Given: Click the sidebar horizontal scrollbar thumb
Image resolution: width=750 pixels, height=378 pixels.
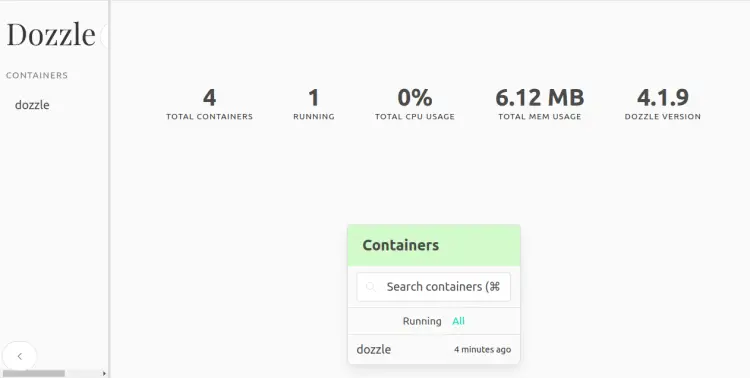Looking at the screenshot, I should 33,373.
